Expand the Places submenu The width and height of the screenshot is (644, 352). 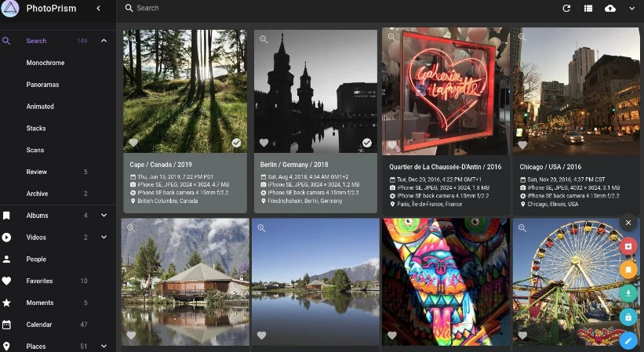point(104,347)
